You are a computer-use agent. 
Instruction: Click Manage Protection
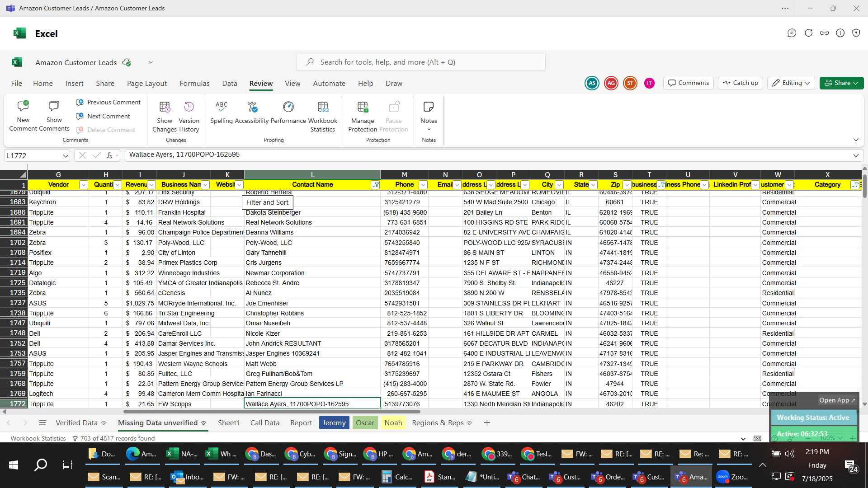pyautogui.click(x=363, y=117)
